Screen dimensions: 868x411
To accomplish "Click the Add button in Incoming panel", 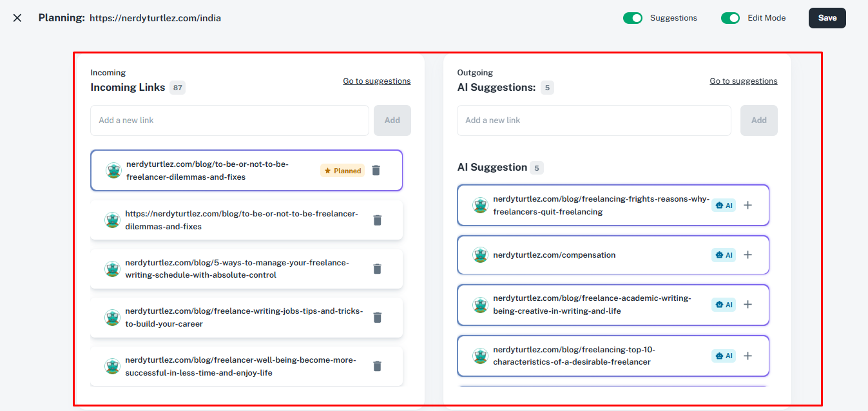I will point(392,120).
